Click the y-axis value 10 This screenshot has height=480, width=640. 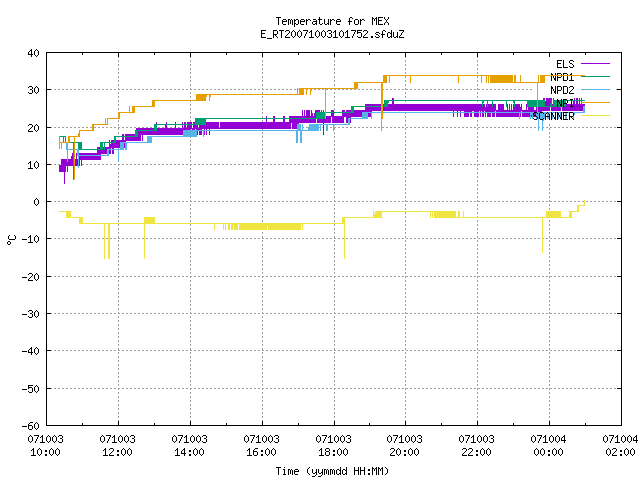(33, 165)
